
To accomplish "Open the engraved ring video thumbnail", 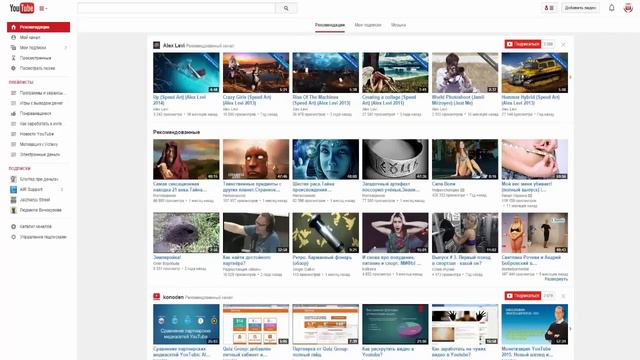I will pyautogui.click(x=395, y=160).
